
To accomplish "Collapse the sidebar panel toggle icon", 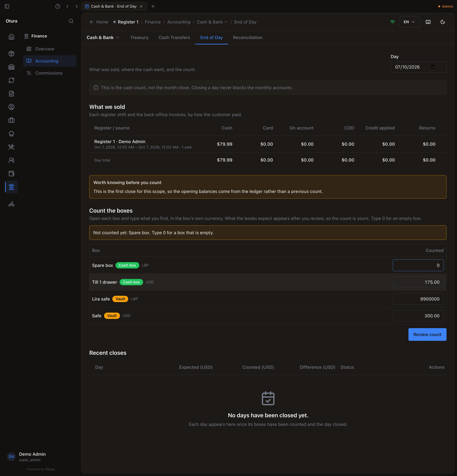I will [x=7, y=6].
